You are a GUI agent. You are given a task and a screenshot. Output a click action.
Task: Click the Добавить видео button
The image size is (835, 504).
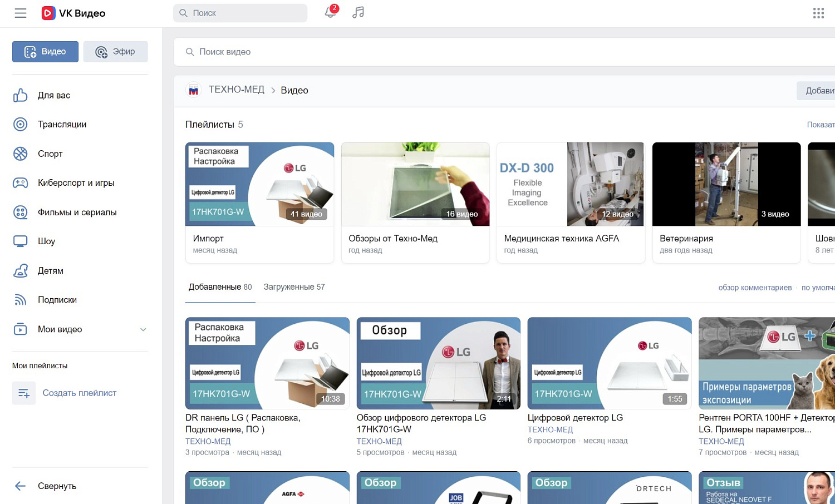tap(816, 91)
